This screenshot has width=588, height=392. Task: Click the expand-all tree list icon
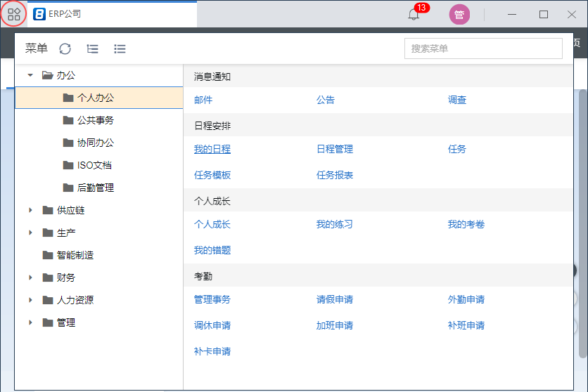(93, 48)
